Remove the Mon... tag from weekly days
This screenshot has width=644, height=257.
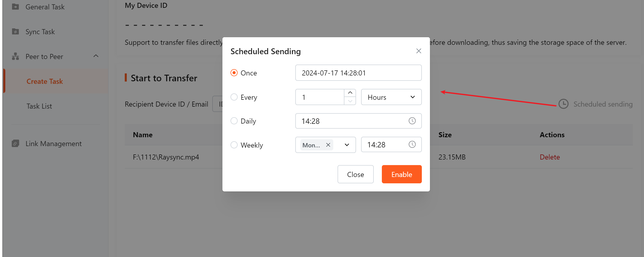[328, 145]
